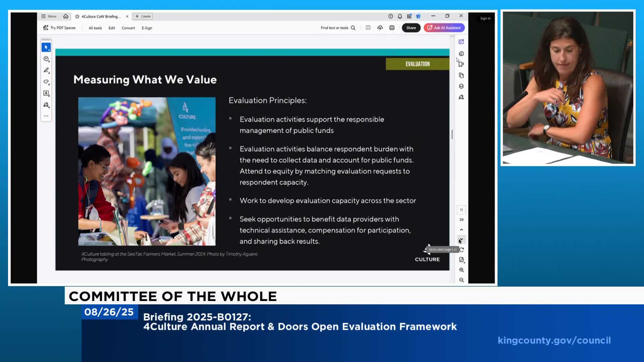Open the add comment tool
Viewport: 644px width, 362px height.
click(x=46, y=59)
